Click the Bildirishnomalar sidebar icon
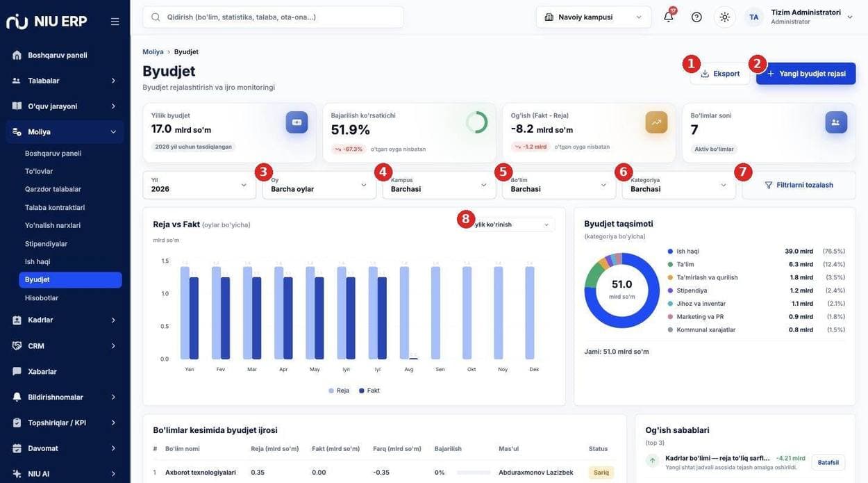The height and width of the screenshot is (483, 868). click(x=17, y=397)
